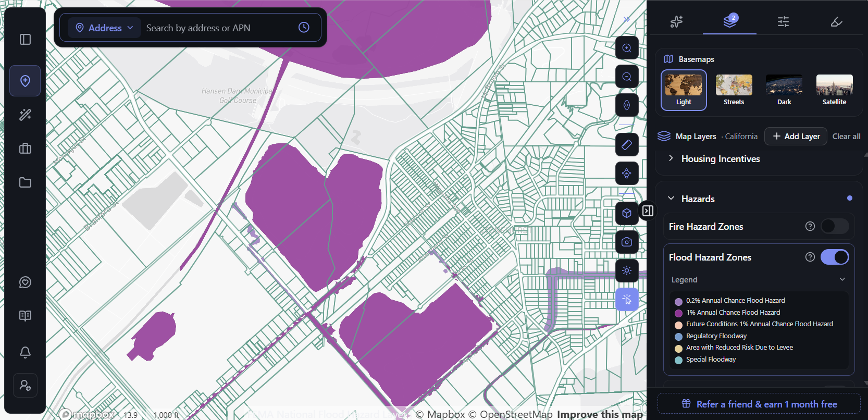Image resolution: width=868 pixels, height=420 pixels.
Task: Open the brush drawing tab
Action: 836,21
